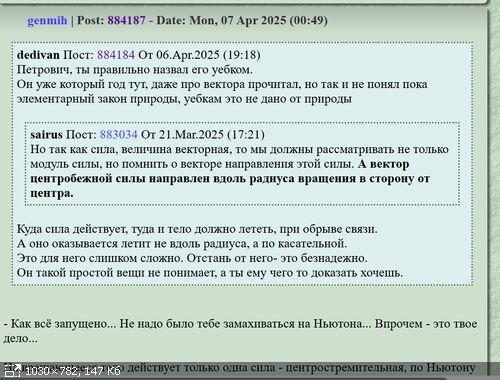Open genmih's user profile link

coord(47,21)
